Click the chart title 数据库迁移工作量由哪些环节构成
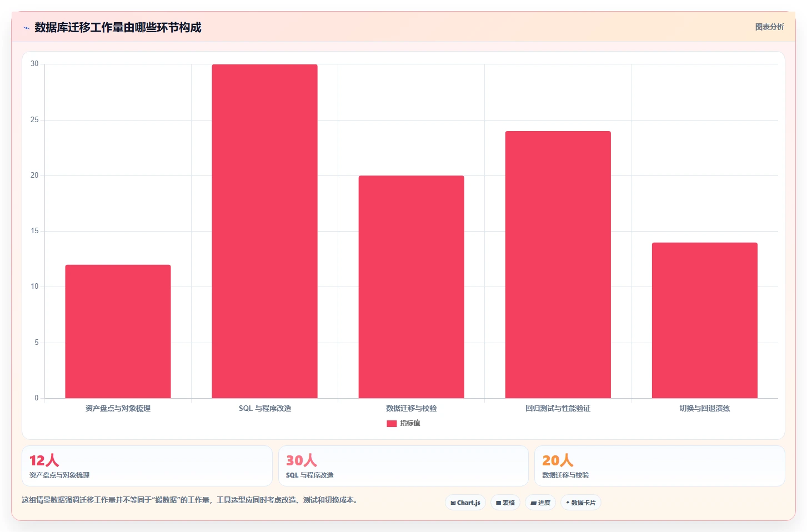 tap(118, 27)
